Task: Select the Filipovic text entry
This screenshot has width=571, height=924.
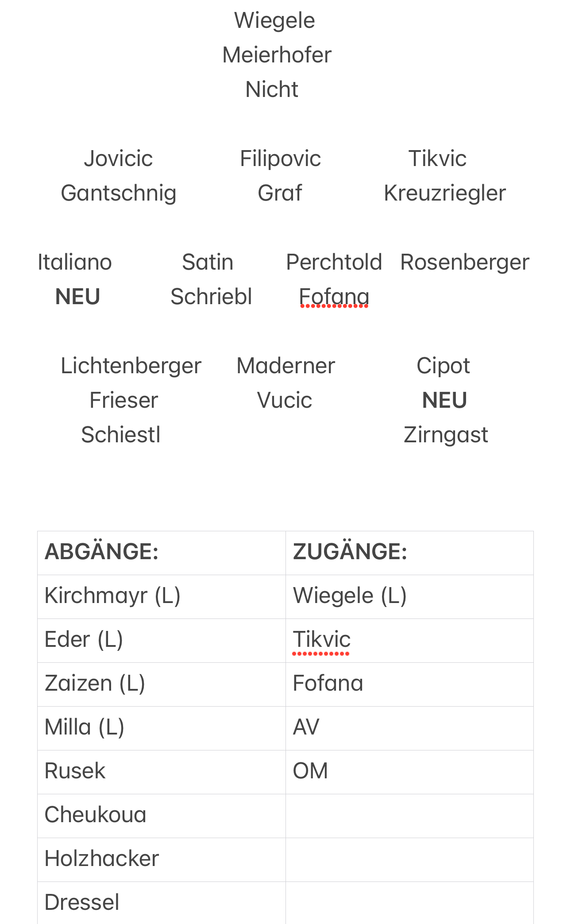Action: (280, 159)
